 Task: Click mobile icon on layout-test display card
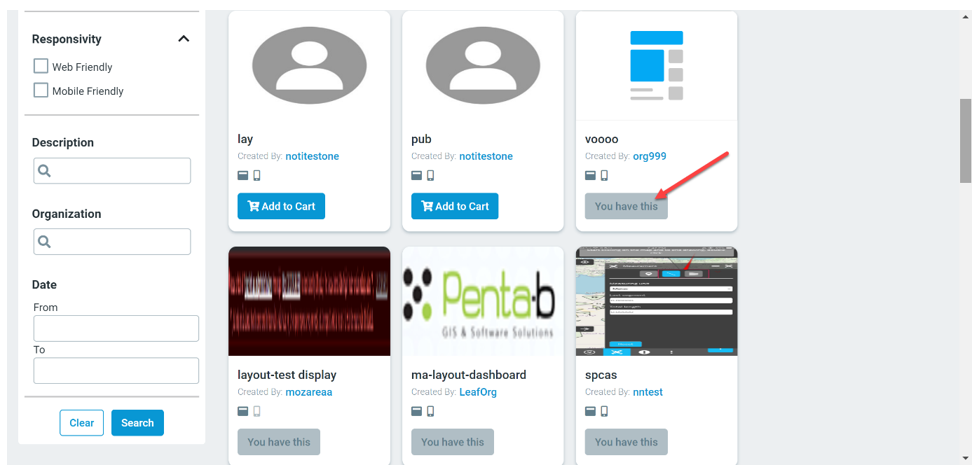click(x=257, y=411)
